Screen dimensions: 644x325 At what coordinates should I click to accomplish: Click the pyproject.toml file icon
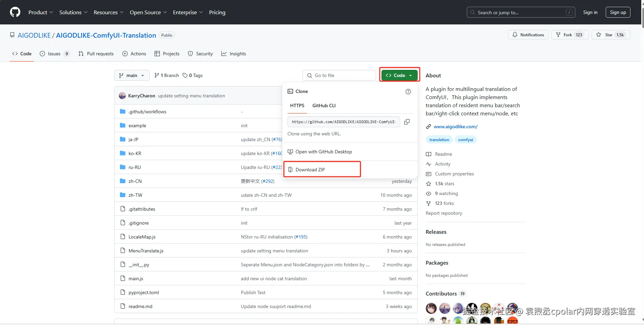point(123,292)
